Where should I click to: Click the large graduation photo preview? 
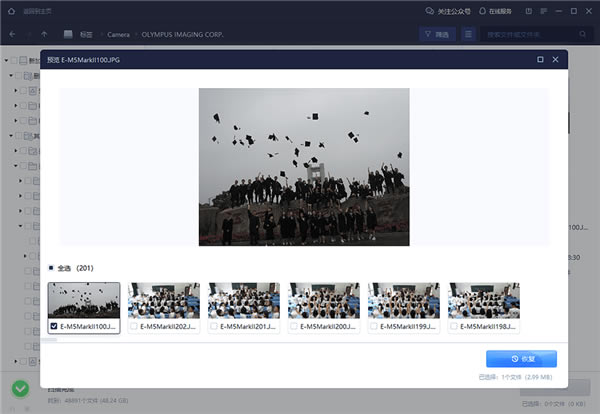tap(304, 166)
